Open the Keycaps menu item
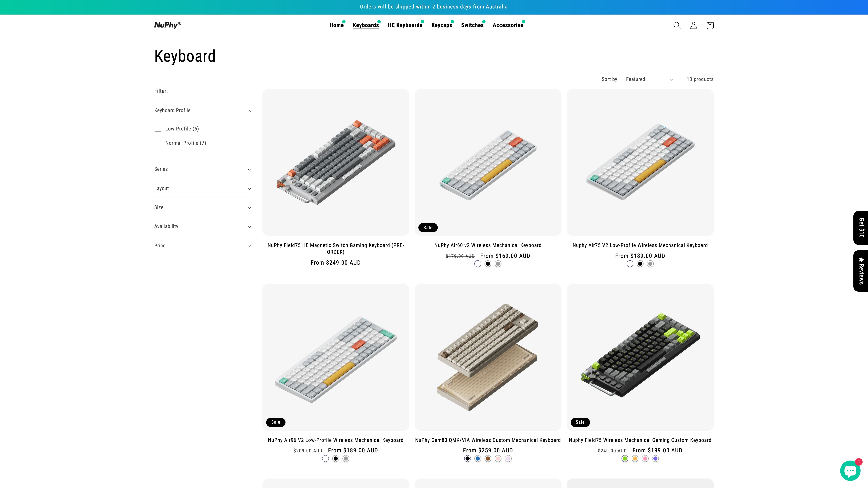 (x=441, y=25)
